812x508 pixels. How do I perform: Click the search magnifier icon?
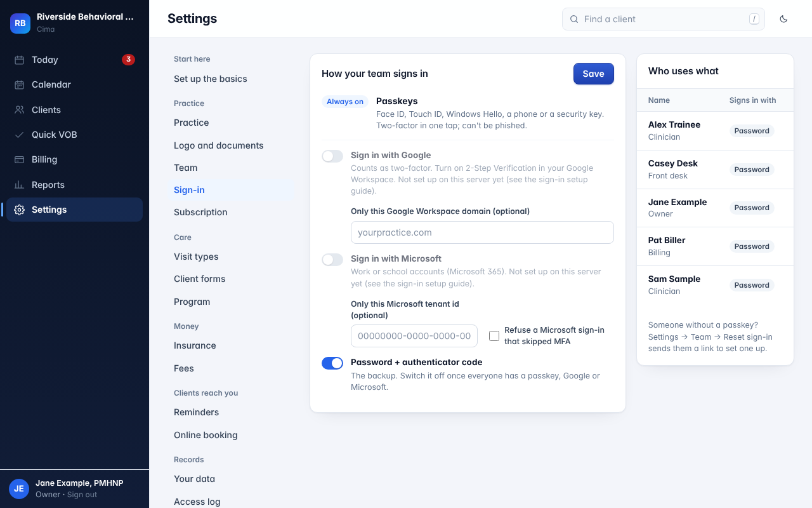pyautogui.click(x=574, y=19)
